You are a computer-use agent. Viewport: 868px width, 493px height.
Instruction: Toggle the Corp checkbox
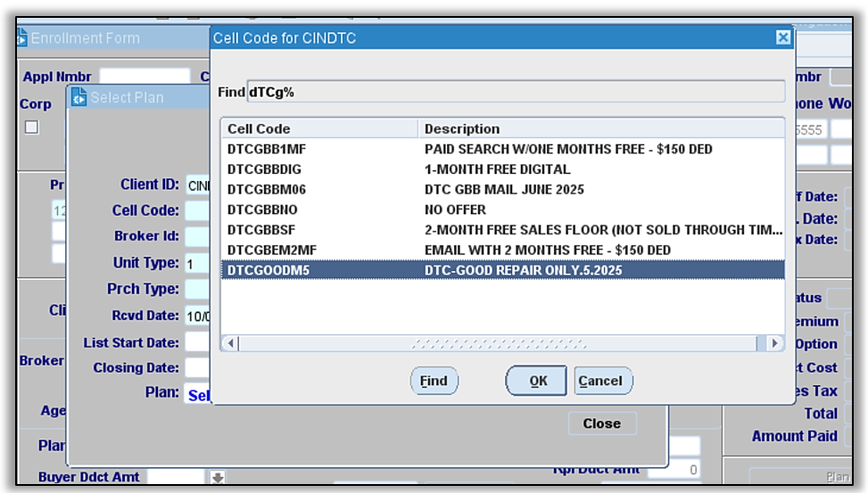point(31,127)
